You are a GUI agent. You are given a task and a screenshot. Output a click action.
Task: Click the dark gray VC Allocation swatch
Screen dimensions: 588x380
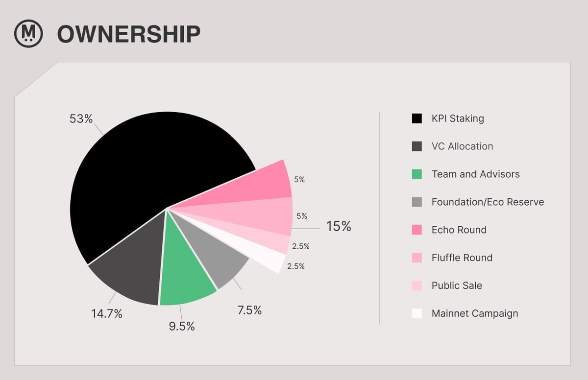point(417,146)
